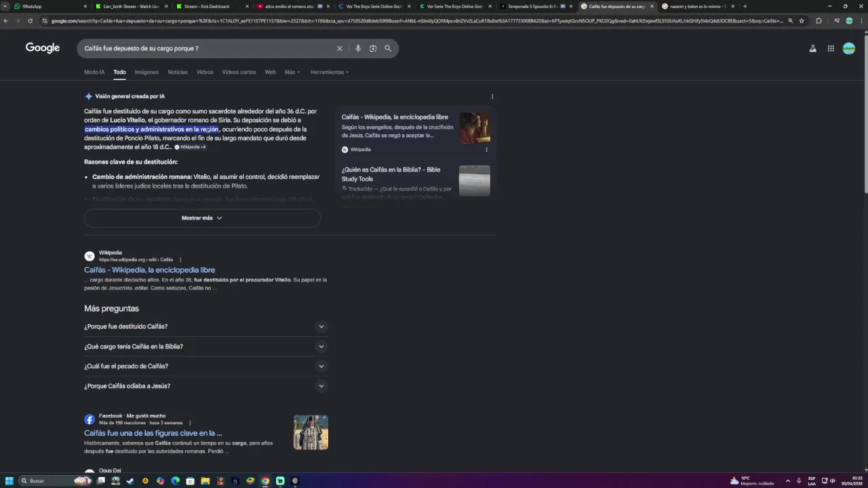Open options for Facebook result
Screen dimensions: 868x488
[x=190, y=423]
